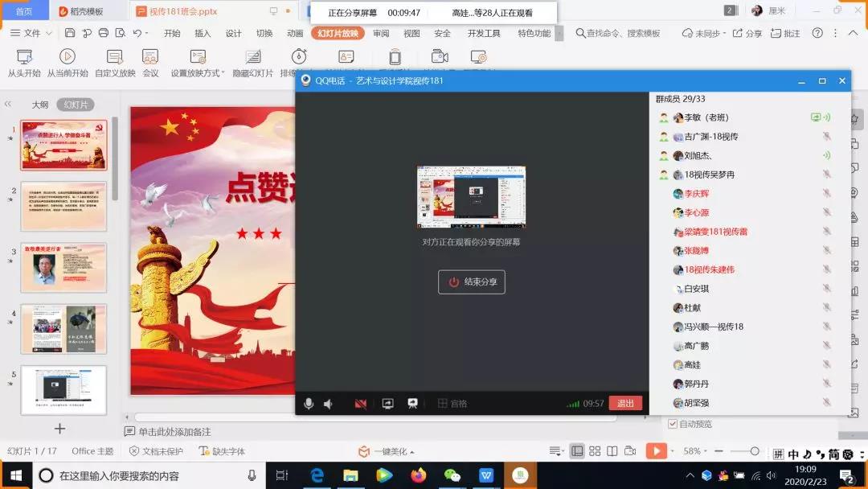
Task: Expand the 文件 menu dropdown
Action: (x=32, y=33)
